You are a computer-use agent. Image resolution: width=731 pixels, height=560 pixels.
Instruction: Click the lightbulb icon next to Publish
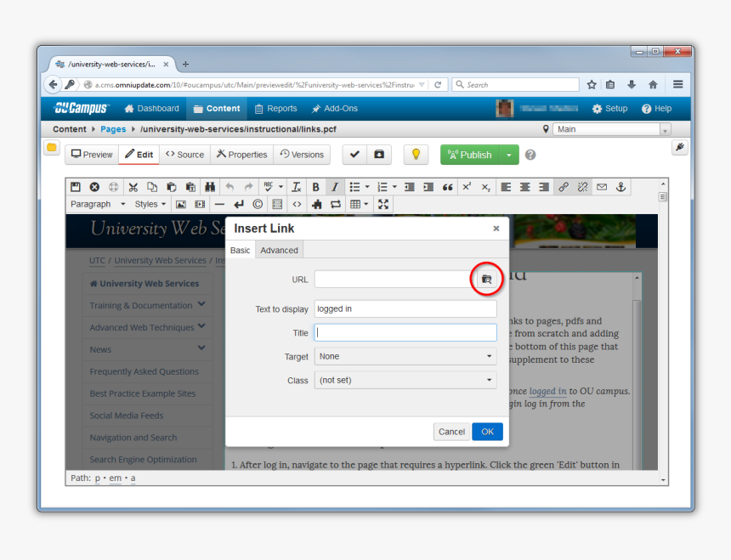(x=416, y=154)
